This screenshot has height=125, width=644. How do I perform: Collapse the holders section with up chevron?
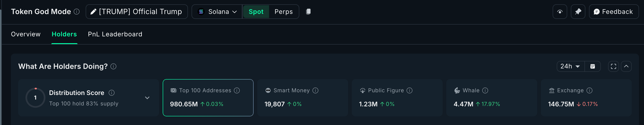tap(626, 66)
